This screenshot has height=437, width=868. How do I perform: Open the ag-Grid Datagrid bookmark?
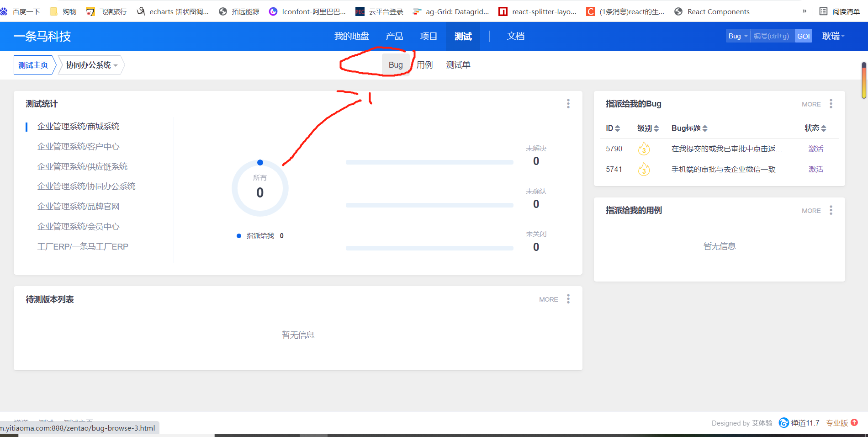pyautogui.click(x=451, y=11)
